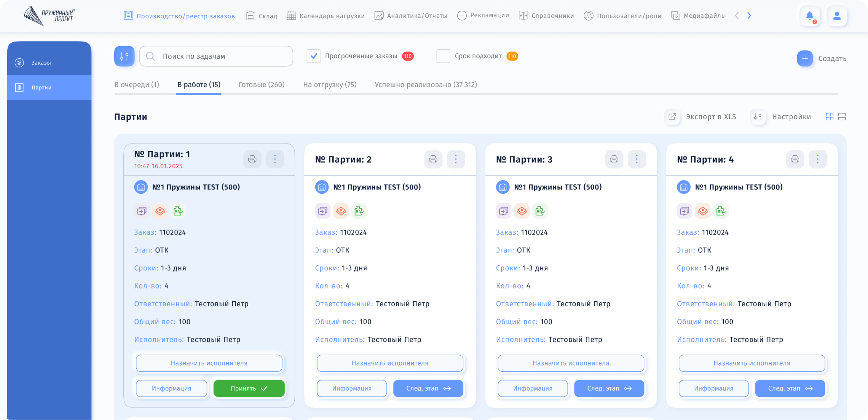Viewport: 868px width, 420px height.
Task: Click Назначить исполнителя on batch 4
Action: click(752, 363)
